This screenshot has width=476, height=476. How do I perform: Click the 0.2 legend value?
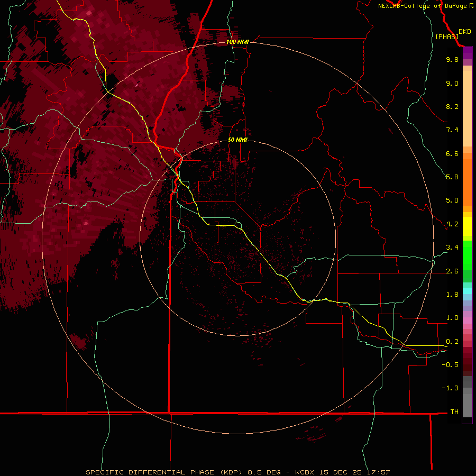[x=452, y=342]
